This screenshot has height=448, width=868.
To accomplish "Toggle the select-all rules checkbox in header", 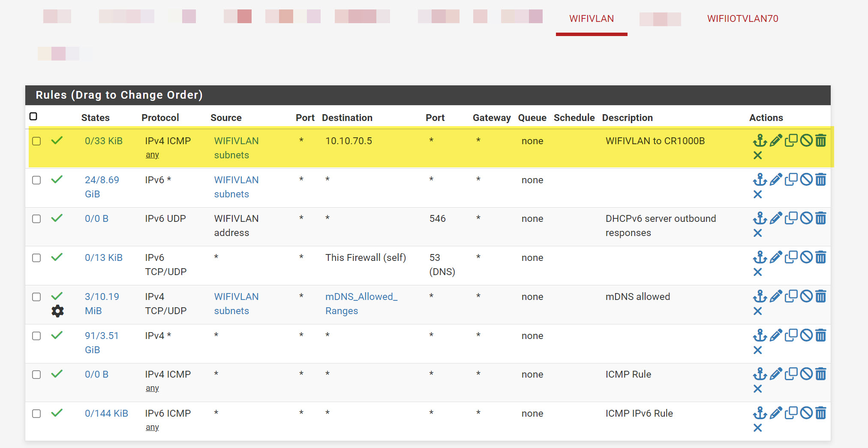I will [x=33, y=117].
